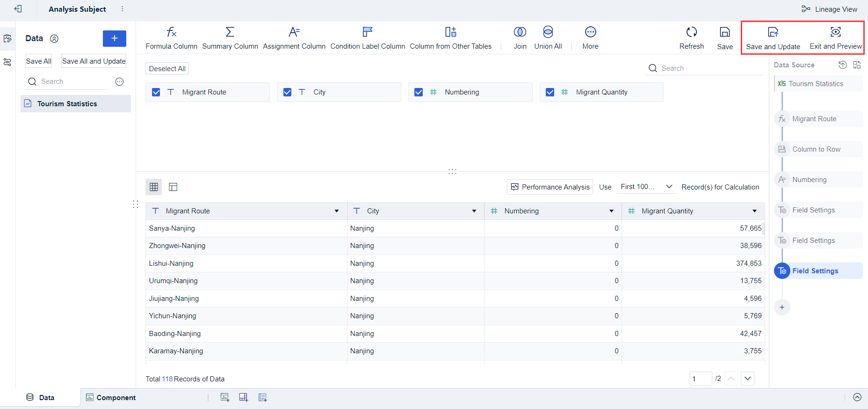Click the blue plus button in Data panel
Viewport: 868px width, 409px height.
[114, 38]
